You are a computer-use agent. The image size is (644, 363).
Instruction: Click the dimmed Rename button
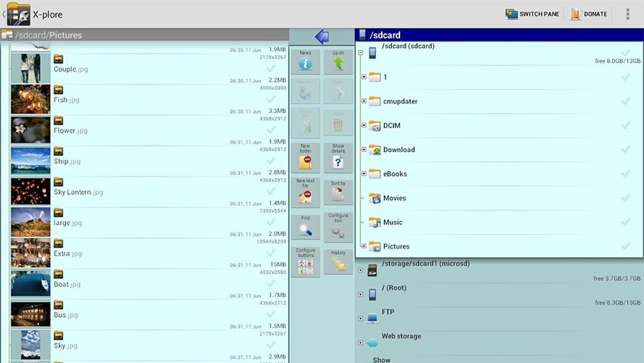(x=305, y=91)
